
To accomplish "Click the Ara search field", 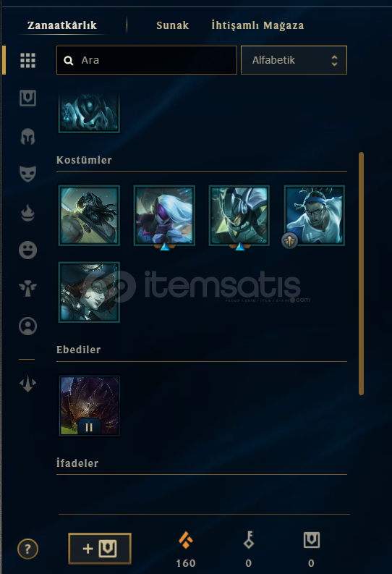I will click(147, 60).
